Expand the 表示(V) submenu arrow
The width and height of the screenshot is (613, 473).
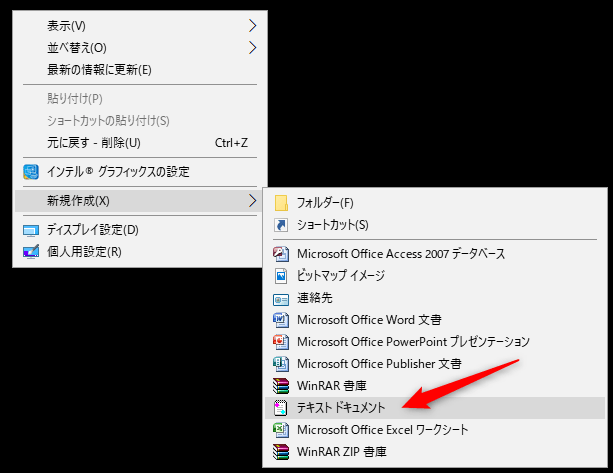[253, 26]
